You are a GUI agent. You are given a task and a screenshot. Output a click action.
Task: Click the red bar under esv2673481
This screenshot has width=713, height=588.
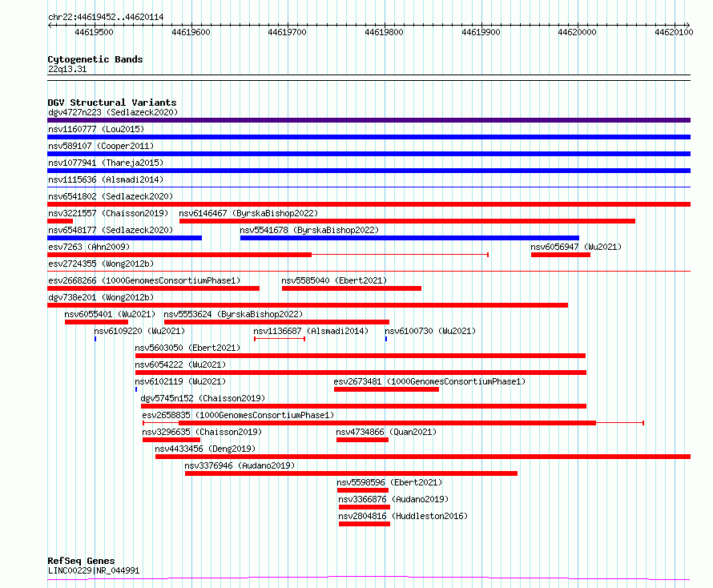point(386,389)
